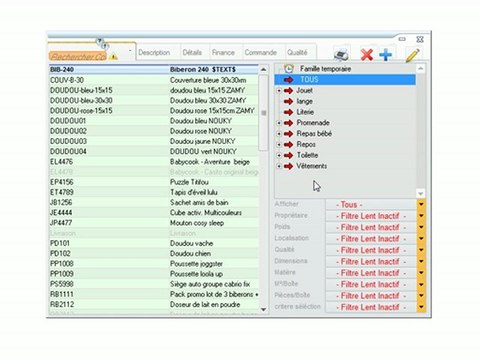The width and height of the screenshot is (480, 360).
Task: Select Famille temporaire in the tree
Action: (x=325, y=69)
